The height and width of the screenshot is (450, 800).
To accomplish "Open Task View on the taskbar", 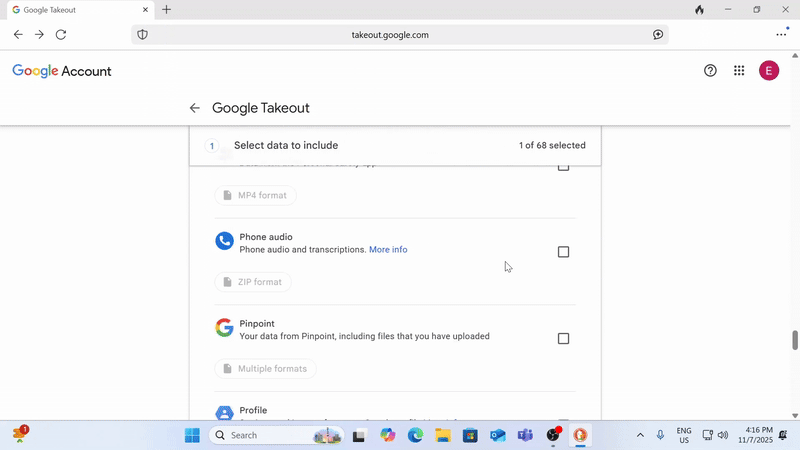I will coord(359,435).
